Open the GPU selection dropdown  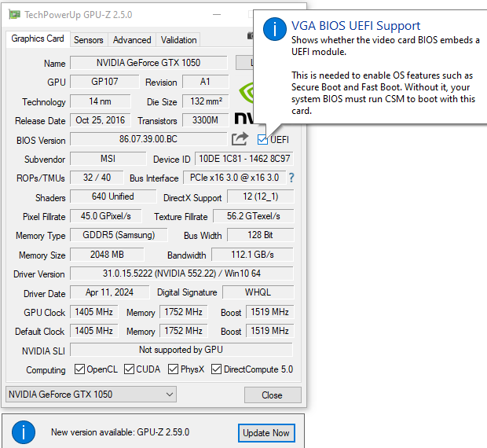tap(91, 395)
